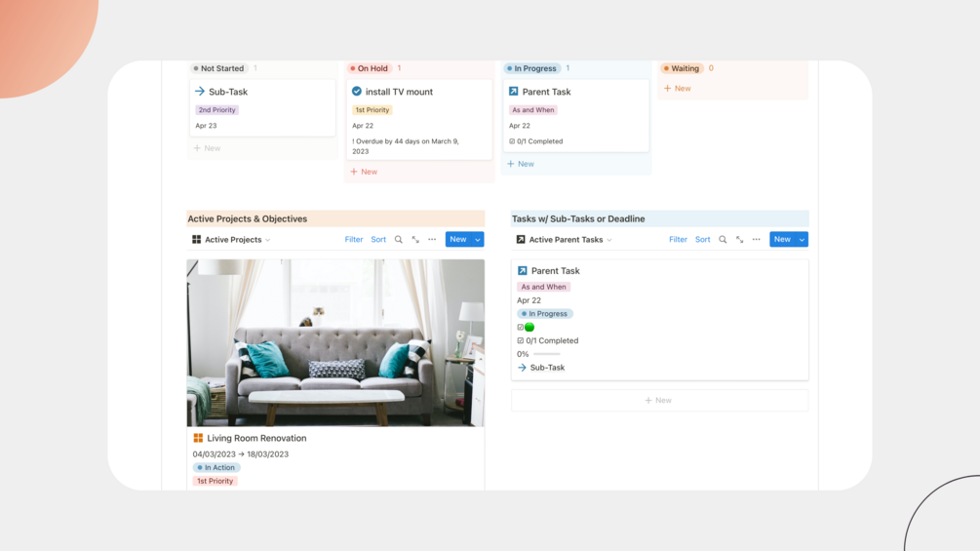Open search in Active Projects toolbar
The width and height of the screenshot is (980, 551).
[x=398, y=239]
